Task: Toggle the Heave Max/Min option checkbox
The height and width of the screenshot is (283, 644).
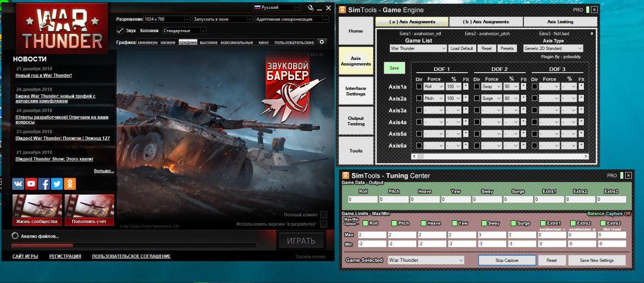Action: [x=423, y=223]
